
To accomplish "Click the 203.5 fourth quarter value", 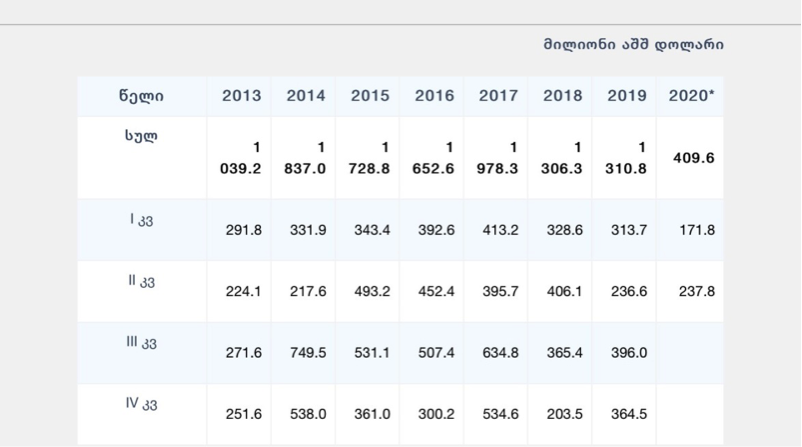I will 562,415.
